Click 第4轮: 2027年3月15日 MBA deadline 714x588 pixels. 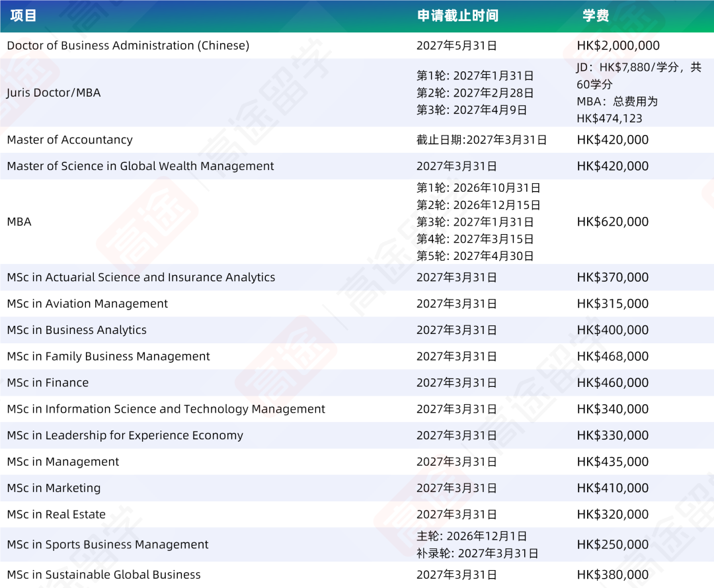point(475,239)
